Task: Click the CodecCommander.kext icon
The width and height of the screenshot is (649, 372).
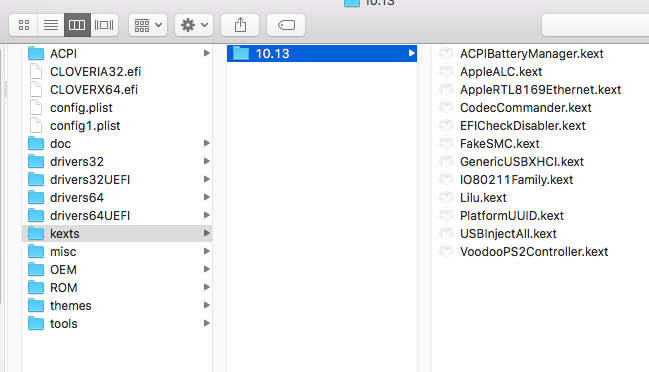Action: tap(446, 108)
